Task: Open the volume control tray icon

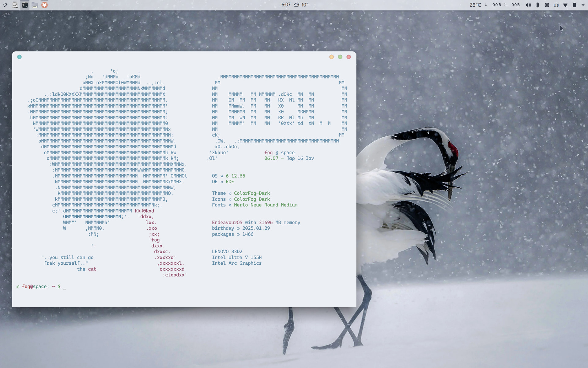Action: (x=528, y=5)
